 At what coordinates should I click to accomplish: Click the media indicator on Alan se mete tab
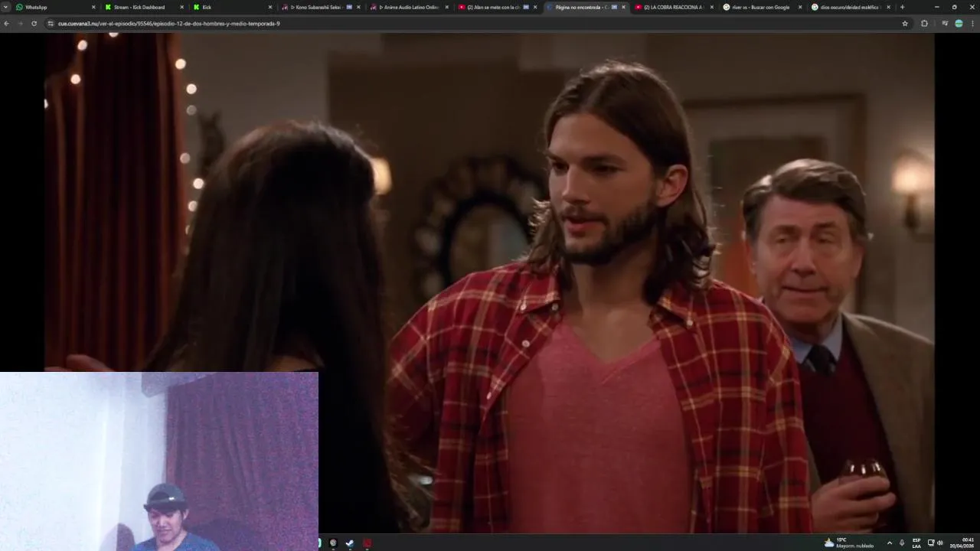point(526,7)
